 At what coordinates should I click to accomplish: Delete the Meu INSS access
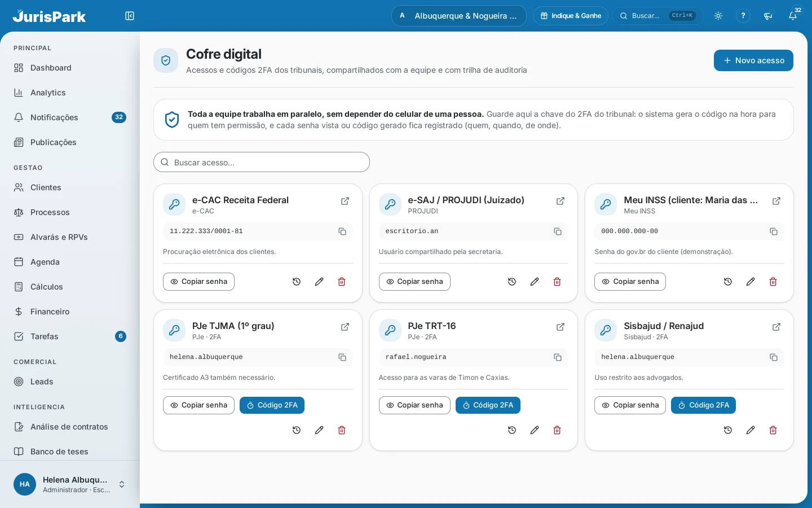point(773,282)
